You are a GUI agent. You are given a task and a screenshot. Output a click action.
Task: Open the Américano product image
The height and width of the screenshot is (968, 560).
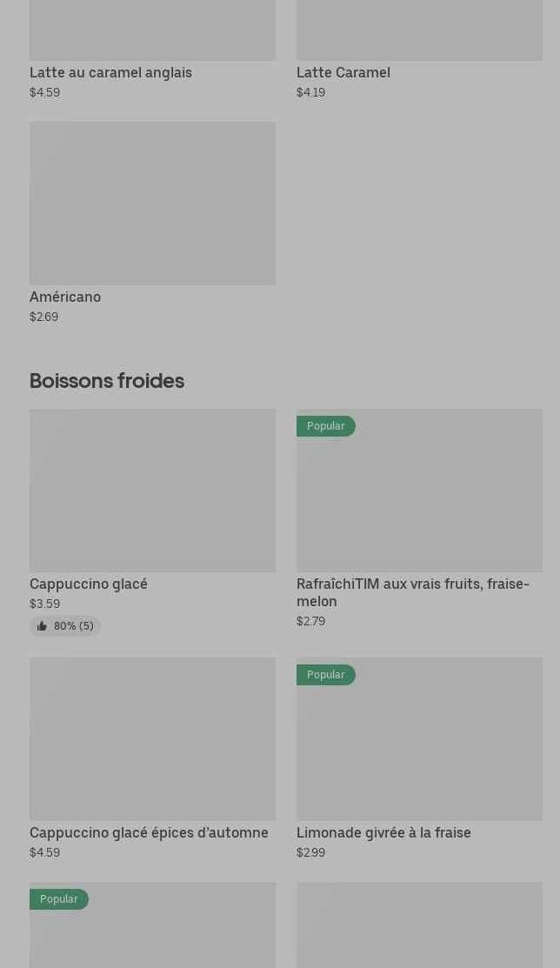tap(152, 204)
